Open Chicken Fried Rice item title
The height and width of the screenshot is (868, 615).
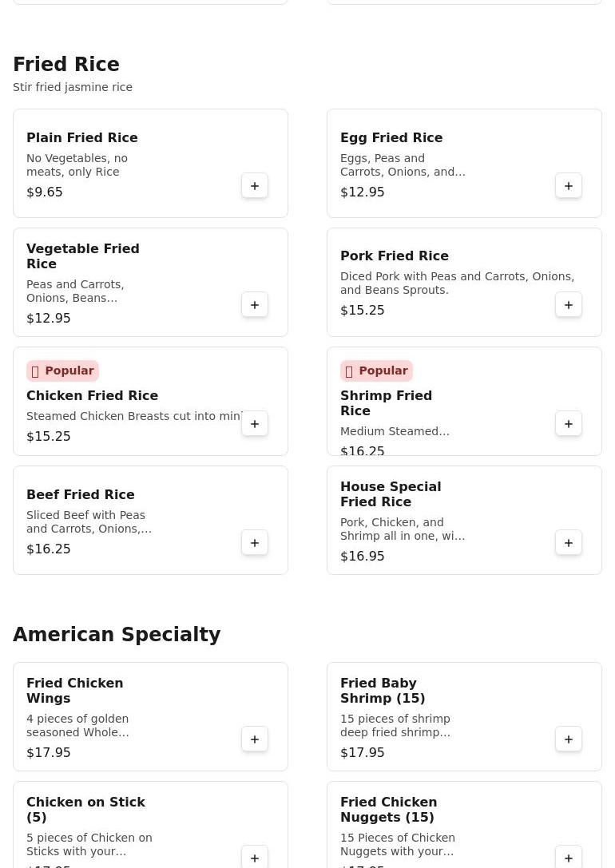point(92,396)
